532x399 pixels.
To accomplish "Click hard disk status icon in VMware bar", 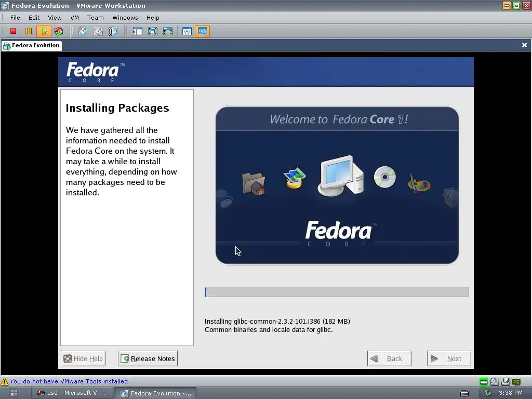I will pos(484,382).
